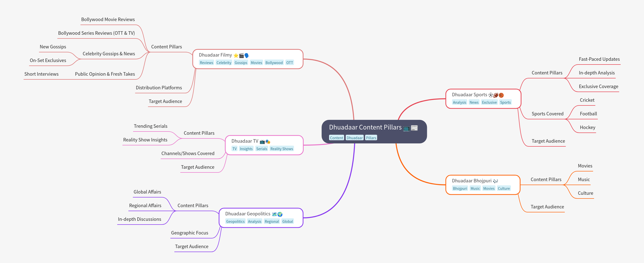Click Trending Serials
644x263 pixels.
[x=151, y=126]
